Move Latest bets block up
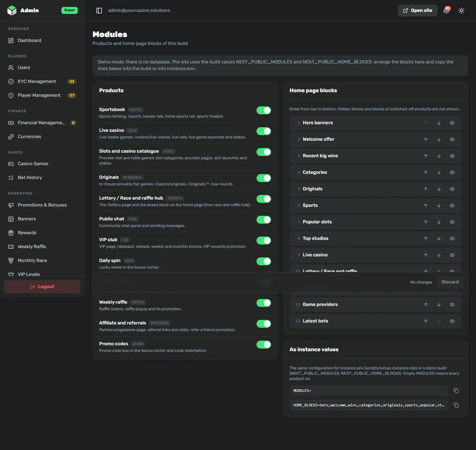Screen dimensions: 476x450 pos(426,321)
